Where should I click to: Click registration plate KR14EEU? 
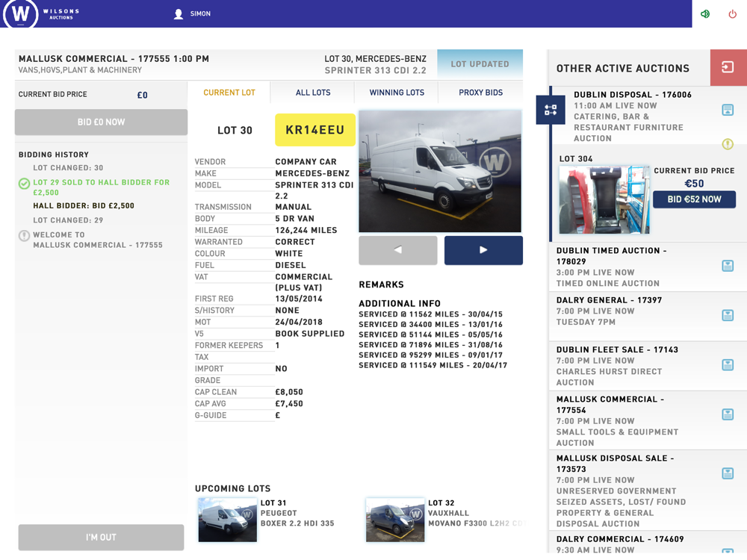[x=315, y=129]
